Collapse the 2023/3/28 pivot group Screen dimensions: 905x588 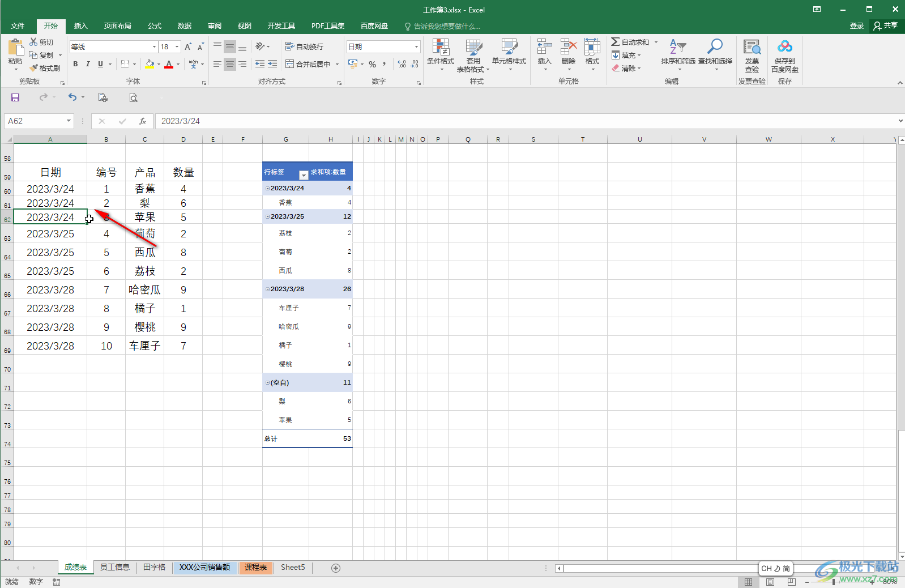point(268,289)
